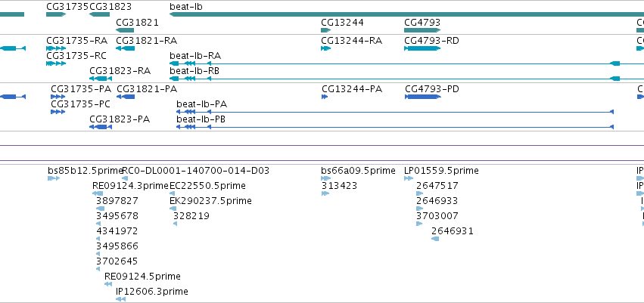Click EST RE09124.5prime

pyautogui.click(x=108, y=284)
